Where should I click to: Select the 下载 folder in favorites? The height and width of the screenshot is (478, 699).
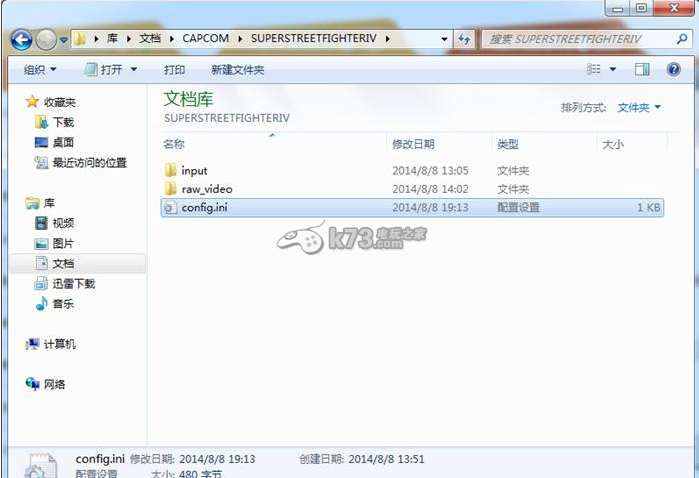(62, 122)
